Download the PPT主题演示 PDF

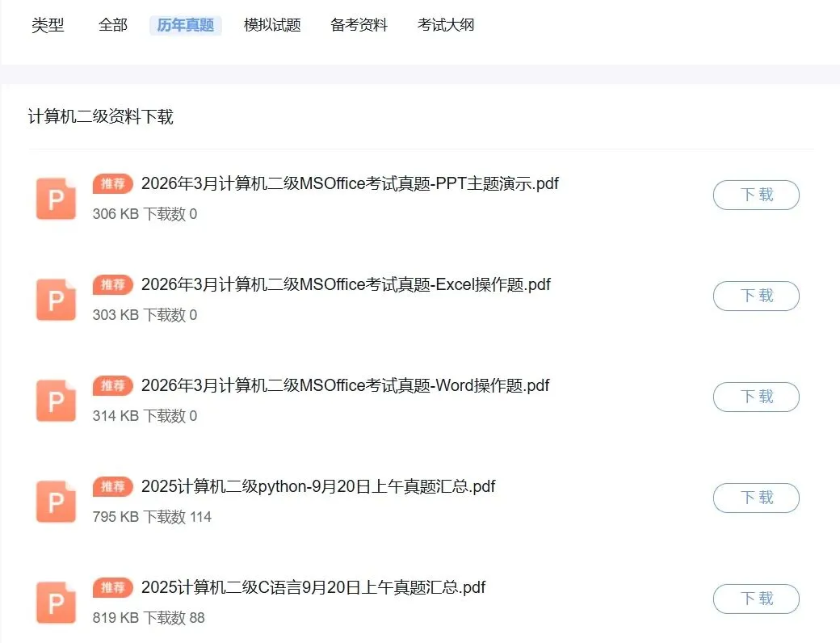point(756,195)
